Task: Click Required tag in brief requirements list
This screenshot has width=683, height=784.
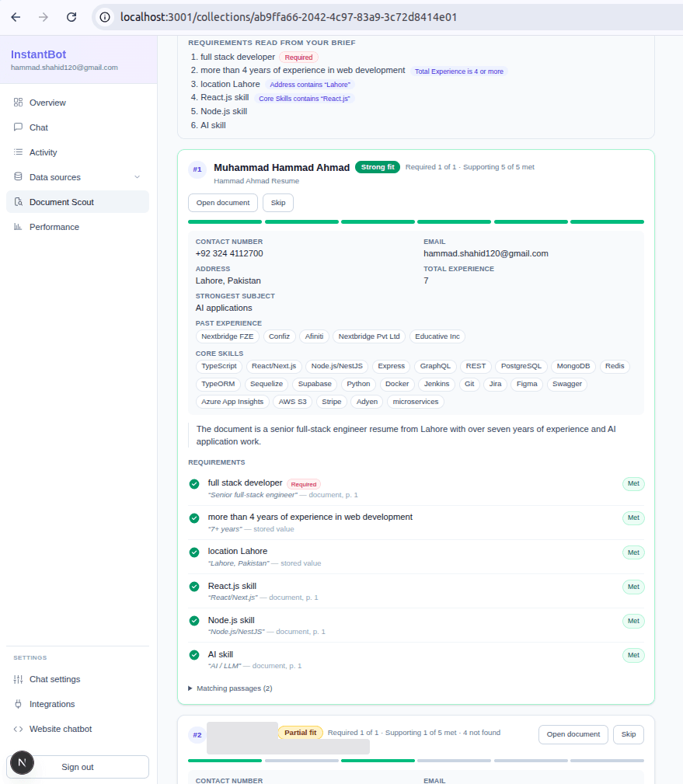Action: 298,57
